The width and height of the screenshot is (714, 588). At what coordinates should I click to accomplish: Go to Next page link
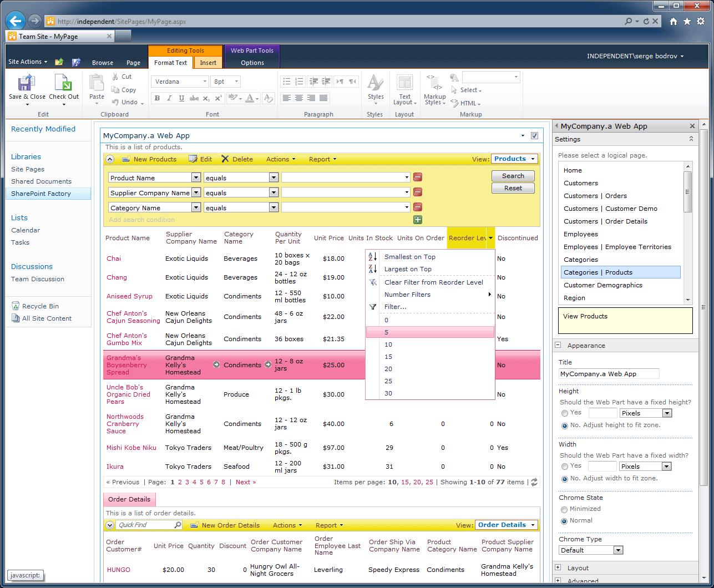246,482
